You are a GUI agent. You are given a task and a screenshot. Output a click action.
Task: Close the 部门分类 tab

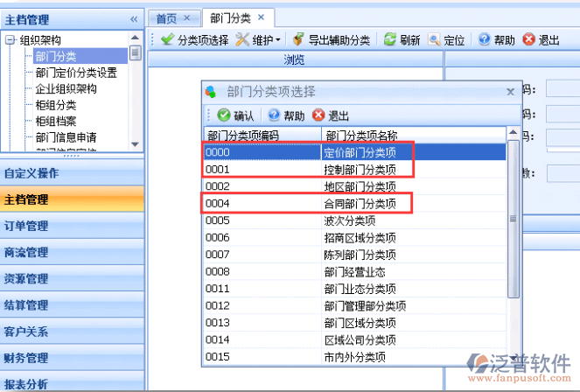tap(261, 17)
